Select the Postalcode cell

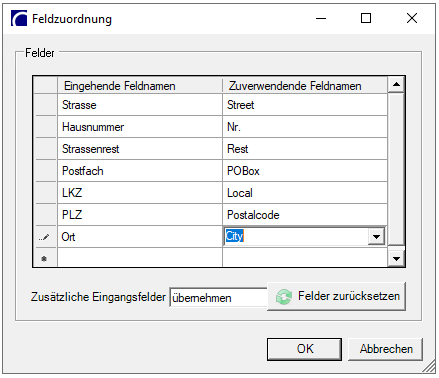pos(305,215)
